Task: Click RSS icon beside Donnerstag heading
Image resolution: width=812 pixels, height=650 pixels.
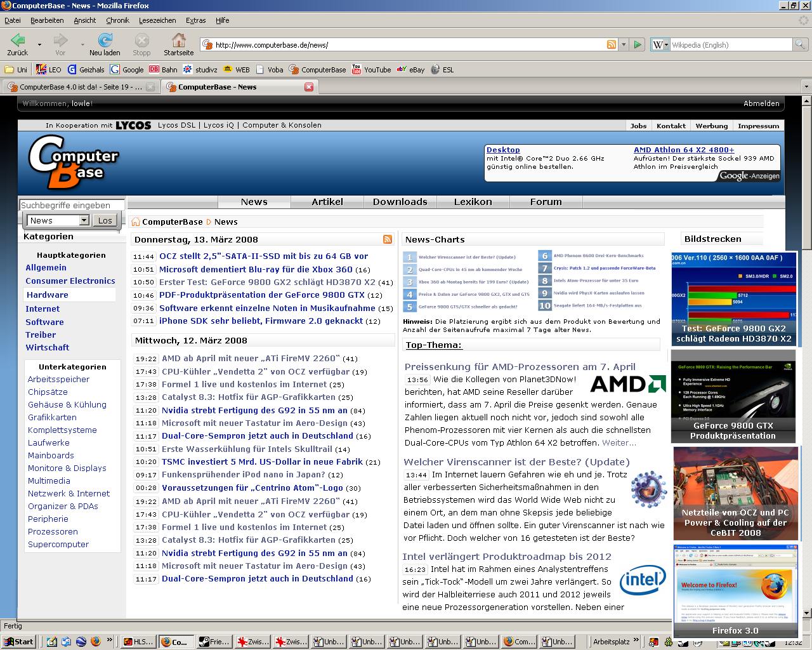Action: pos(387,239)
